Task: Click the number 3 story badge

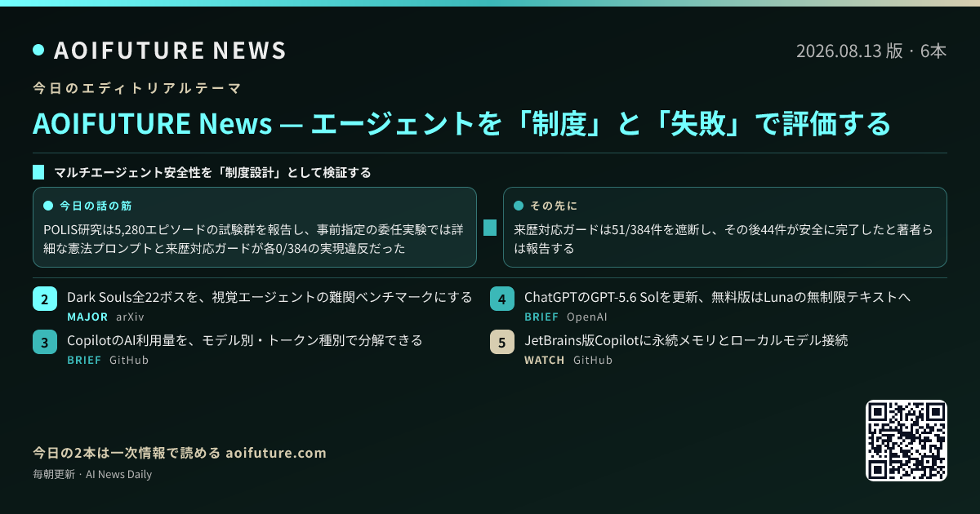Action: pos(45,341)
